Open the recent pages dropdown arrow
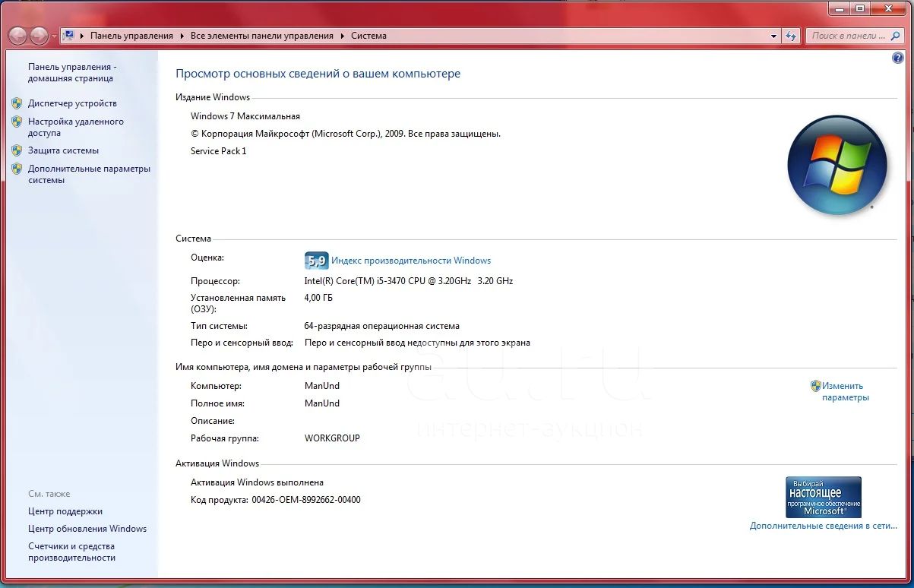The height and width of the screenshot is (588, 914). pyautogui.click(x=54, y=36)
